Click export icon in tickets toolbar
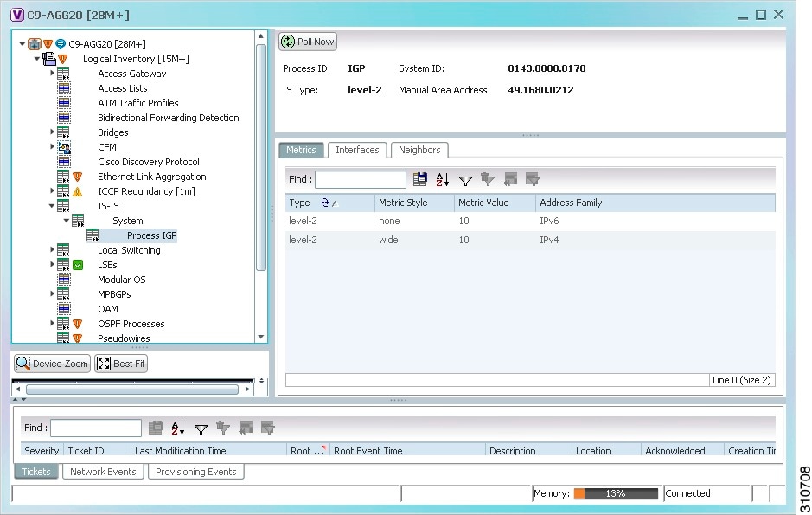The image size is (812, 515). coord(156,428)
